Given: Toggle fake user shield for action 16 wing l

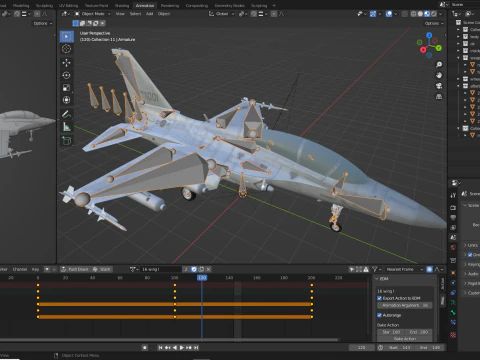Looking at the screenshot, I should point(194,269).
